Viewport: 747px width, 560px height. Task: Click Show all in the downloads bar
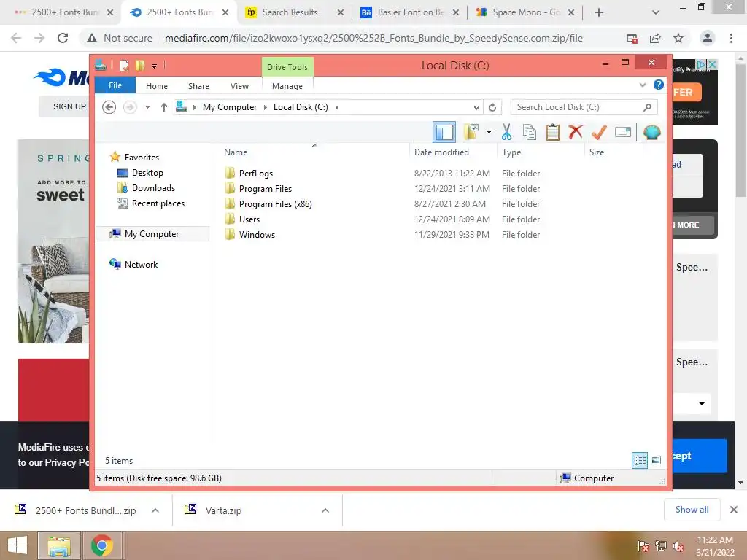point(692,510)
